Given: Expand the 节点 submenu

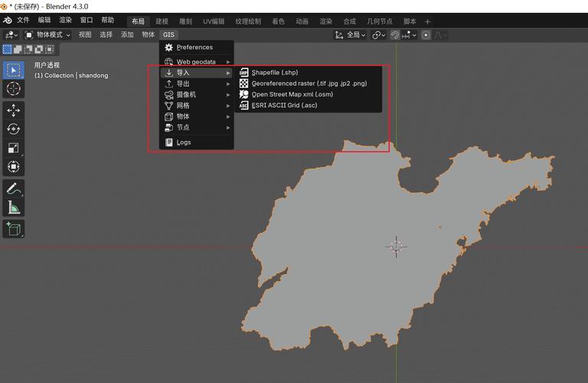Looking at the screenshot, I should (x=197, y=128).
